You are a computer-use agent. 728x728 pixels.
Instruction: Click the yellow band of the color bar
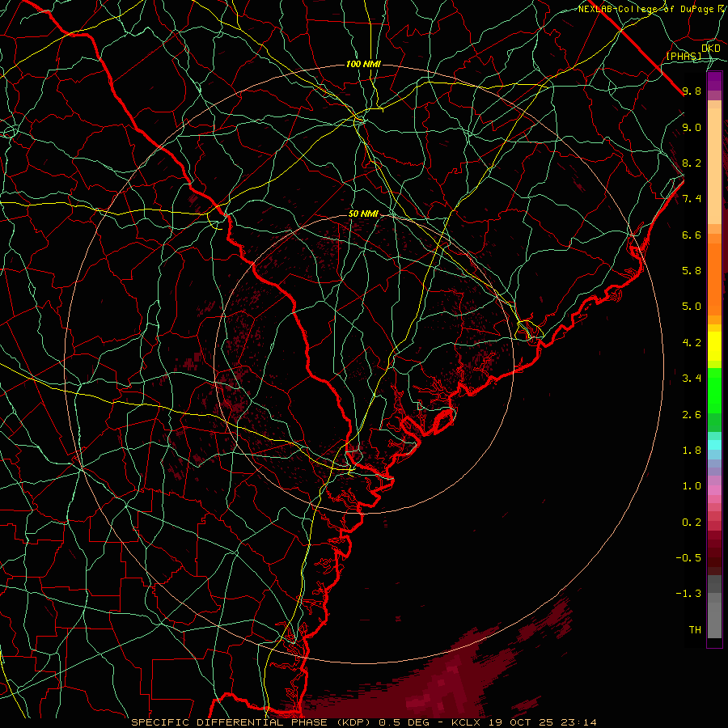coord(714,346)
